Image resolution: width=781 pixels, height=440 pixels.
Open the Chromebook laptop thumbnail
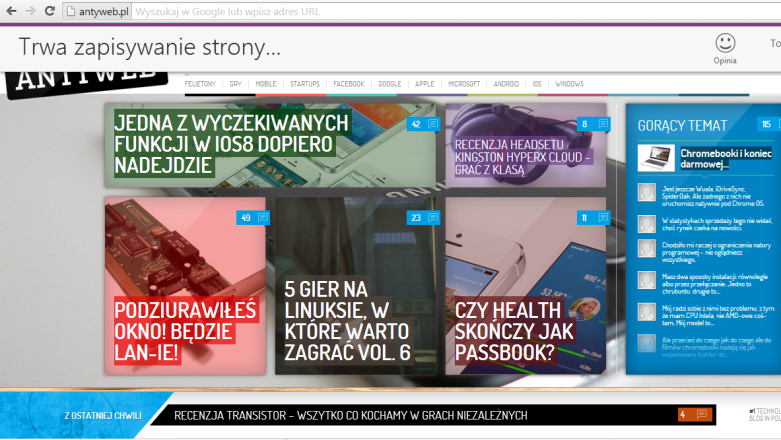point(656,158)
